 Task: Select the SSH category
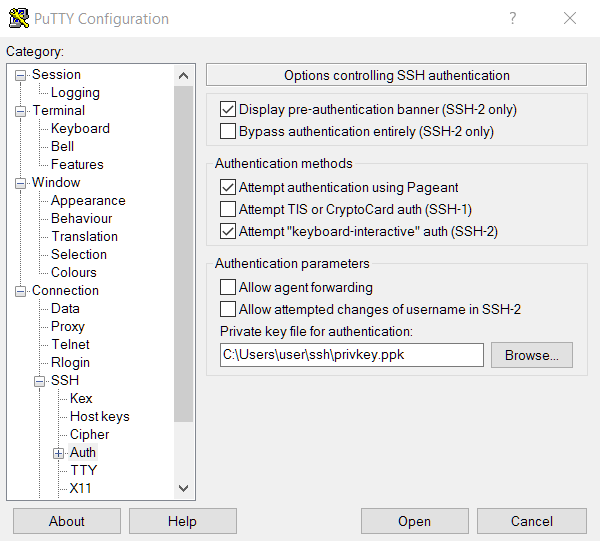(x=65, y=380)
